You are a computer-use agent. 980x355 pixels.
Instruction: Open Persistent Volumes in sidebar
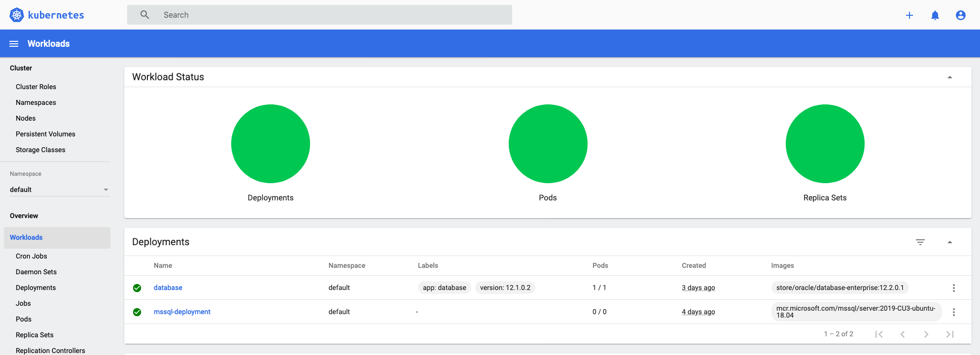tap(45, 134)
